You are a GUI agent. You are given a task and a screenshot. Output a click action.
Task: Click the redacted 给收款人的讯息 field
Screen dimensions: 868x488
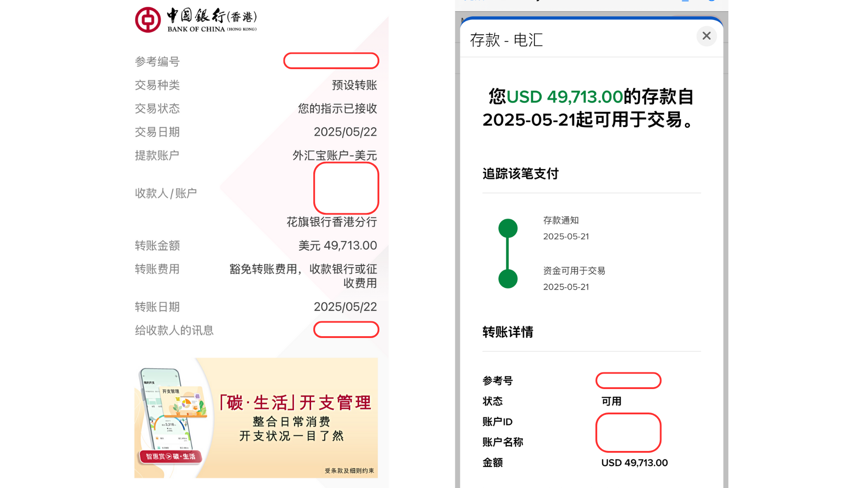[x=346, y=330]
